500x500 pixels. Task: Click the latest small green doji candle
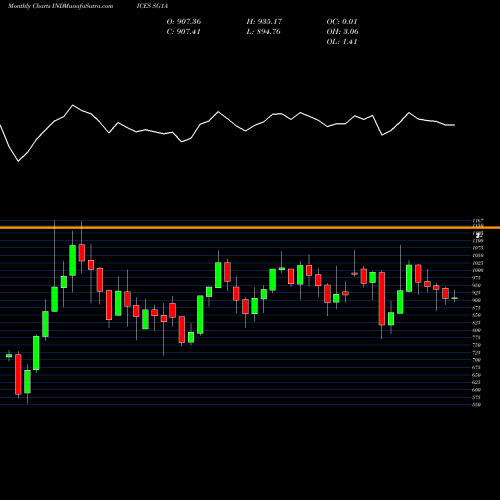point(454,298)
